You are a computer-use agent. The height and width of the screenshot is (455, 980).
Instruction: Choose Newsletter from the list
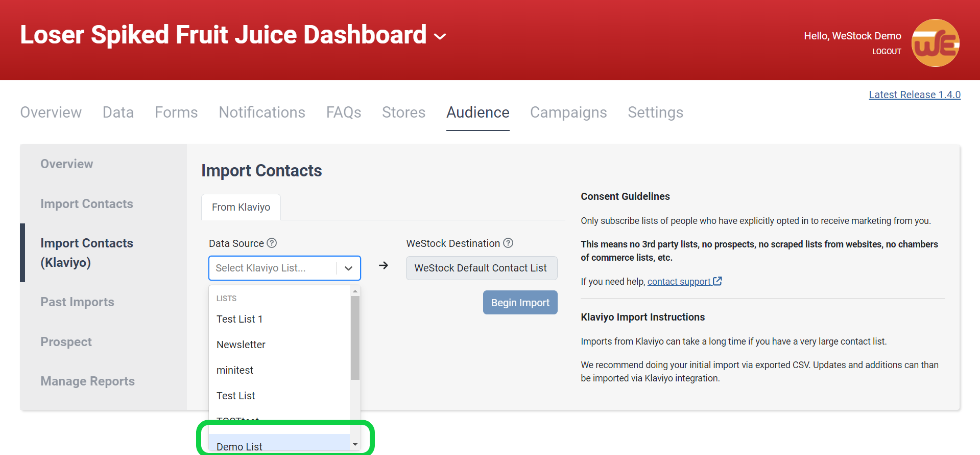(x=279, y=345)
